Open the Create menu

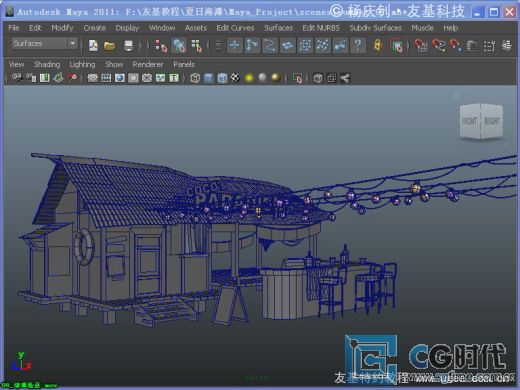(x=95, y=28)
